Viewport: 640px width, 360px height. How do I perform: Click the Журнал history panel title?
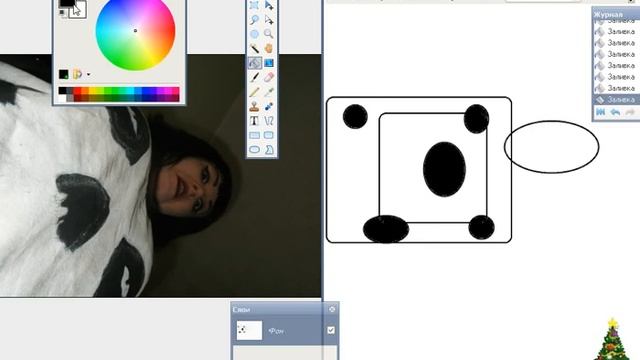pyautogui.click(x=608, y=15)
